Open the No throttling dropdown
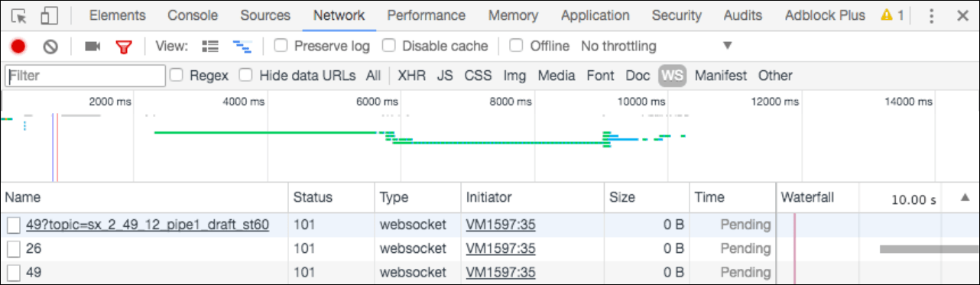The height and width of the screenshot is (285, 980). (656, 46)
